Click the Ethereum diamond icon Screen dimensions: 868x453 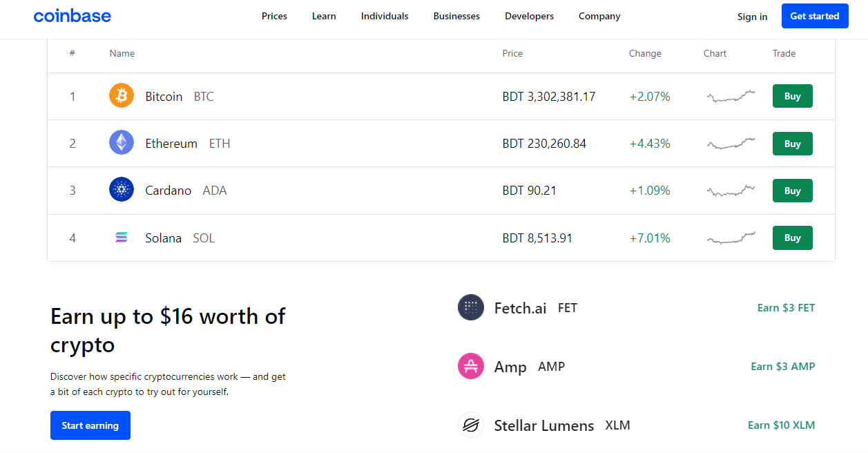click(122, 143)
